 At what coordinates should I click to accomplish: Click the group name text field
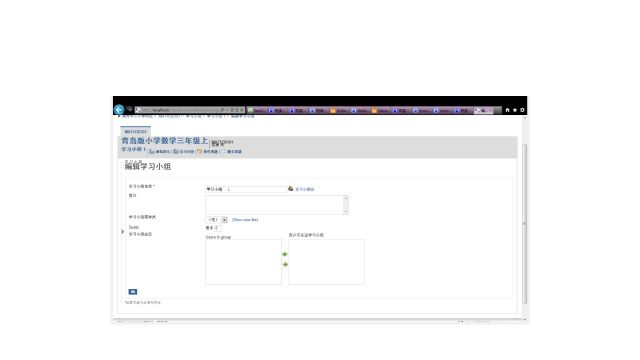246,189
